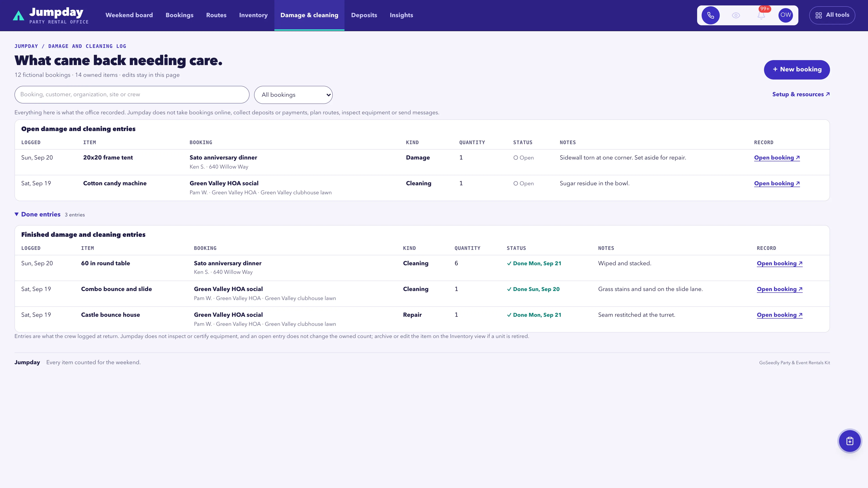Focus the booking search input field
Viewport: 868px width, 488px height.
[x=132, y=95]
